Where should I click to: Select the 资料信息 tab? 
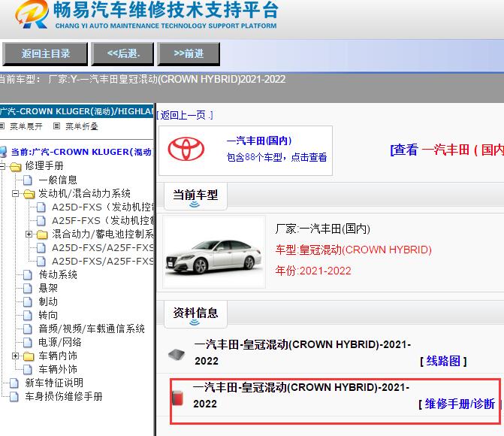(195, 313)
